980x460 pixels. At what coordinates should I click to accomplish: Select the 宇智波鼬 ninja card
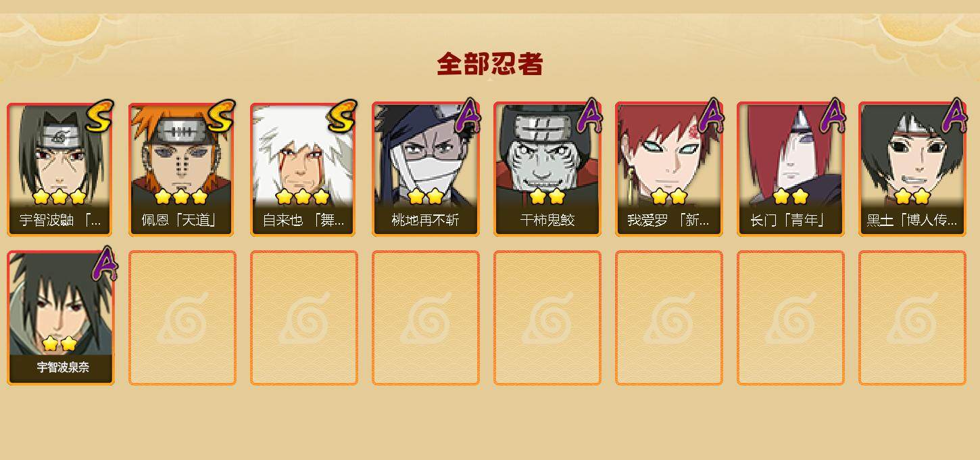point(60,169)
